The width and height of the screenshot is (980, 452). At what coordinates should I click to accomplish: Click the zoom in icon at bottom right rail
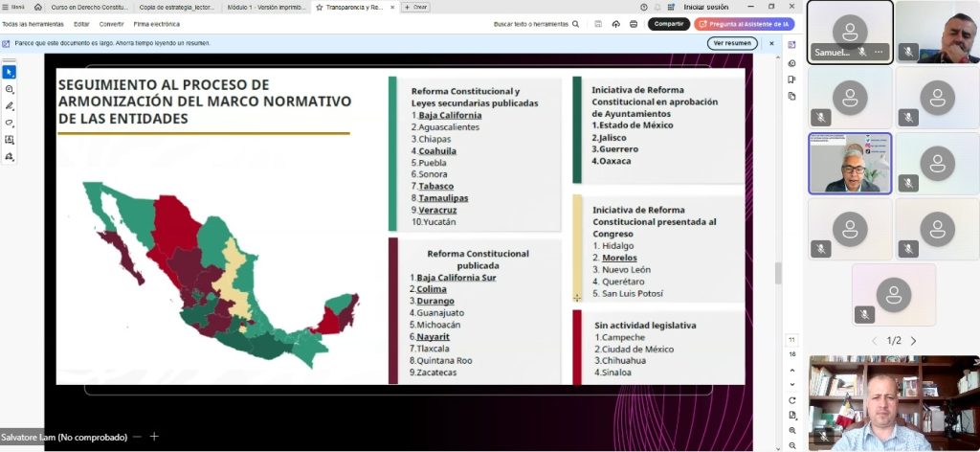(x=791, y=430)
